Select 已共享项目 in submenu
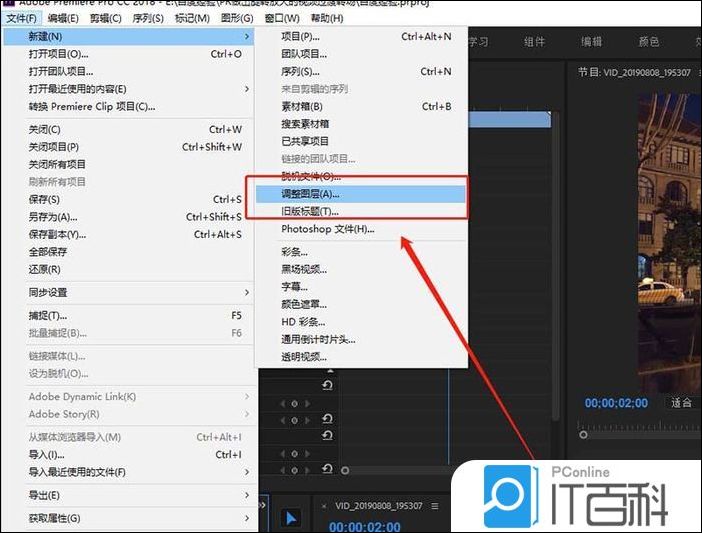Screen dimensions: 702x533 point(361,141)
